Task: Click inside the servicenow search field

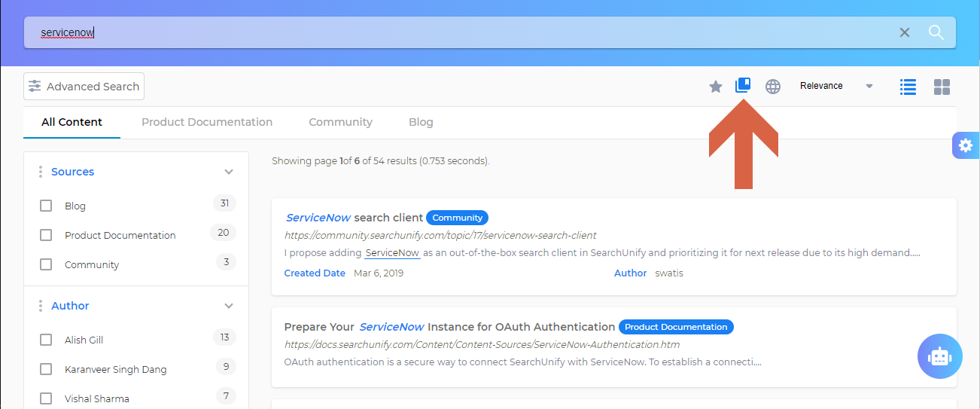Action: point(452,32)
